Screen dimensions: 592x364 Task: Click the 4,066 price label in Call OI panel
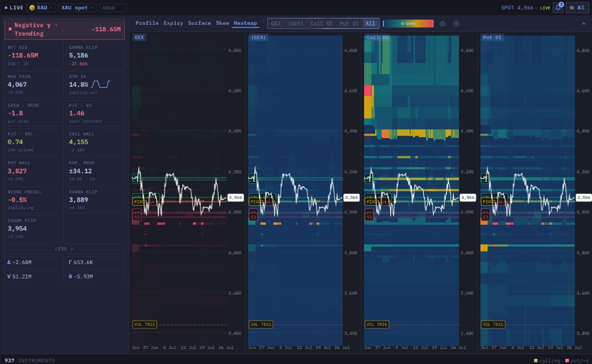(x=468, y=197)
